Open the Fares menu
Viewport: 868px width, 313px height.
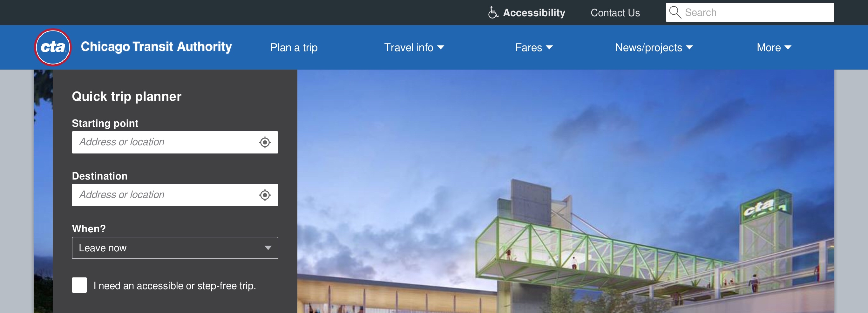pos(534,47)
